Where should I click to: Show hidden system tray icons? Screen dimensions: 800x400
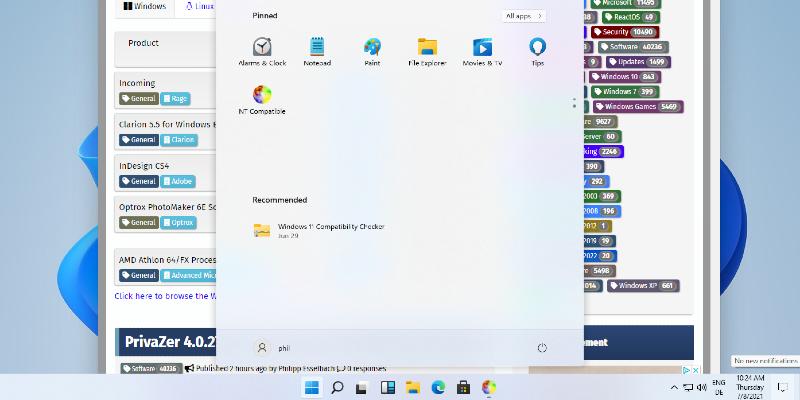pos(672,388)
